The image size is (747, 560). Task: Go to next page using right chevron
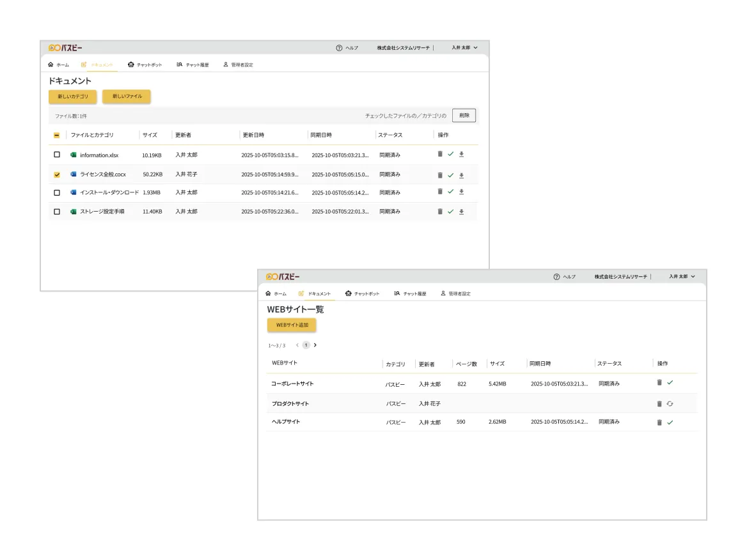coord(315,345)
